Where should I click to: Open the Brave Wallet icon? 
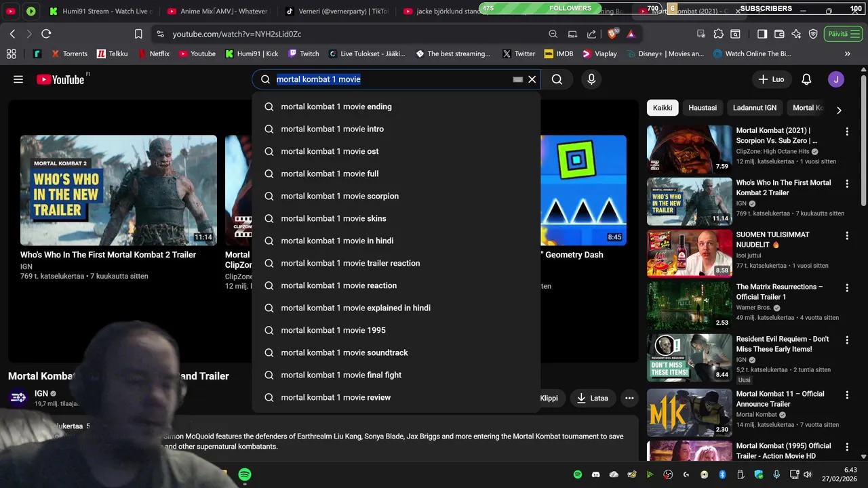tap(779, 34)
